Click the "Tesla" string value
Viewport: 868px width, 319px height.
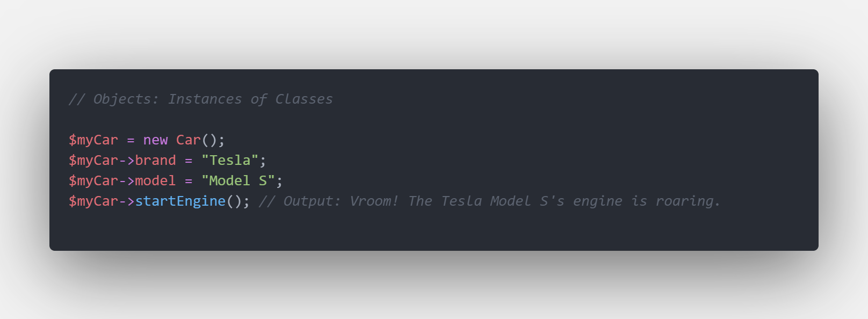click(230, 161)
